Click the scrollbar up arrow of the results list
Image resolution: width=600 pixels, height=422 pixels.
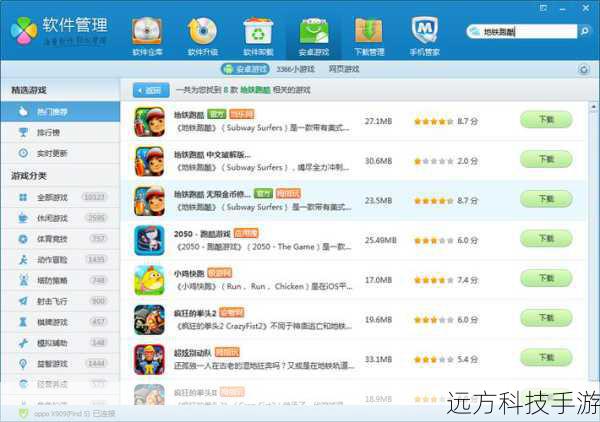(593, 106)
